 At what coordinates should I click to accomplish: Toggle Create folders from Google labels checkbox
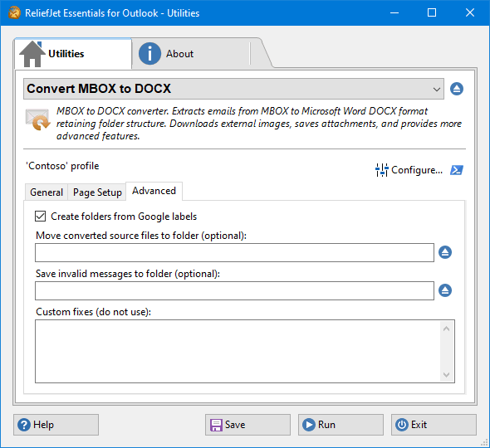(x=41, y=216)
